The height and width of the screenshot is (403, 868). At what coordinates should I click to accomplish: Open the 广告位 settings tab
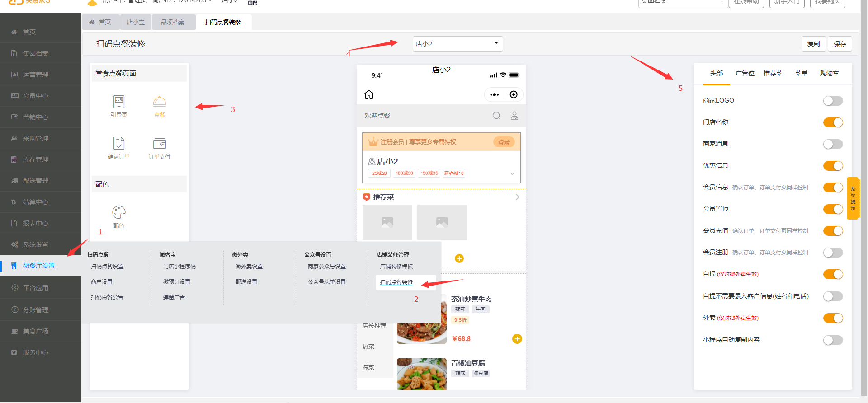coord(745,73)
